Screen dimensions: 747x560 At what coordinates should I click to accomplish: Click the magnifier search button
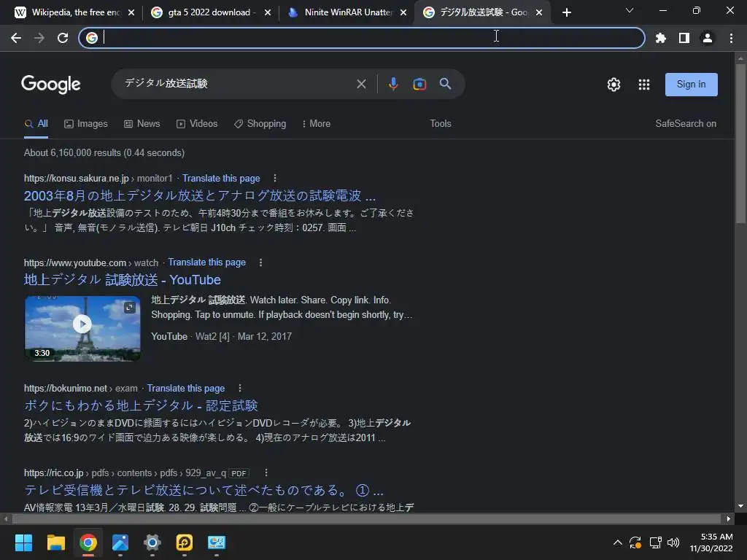445,85
